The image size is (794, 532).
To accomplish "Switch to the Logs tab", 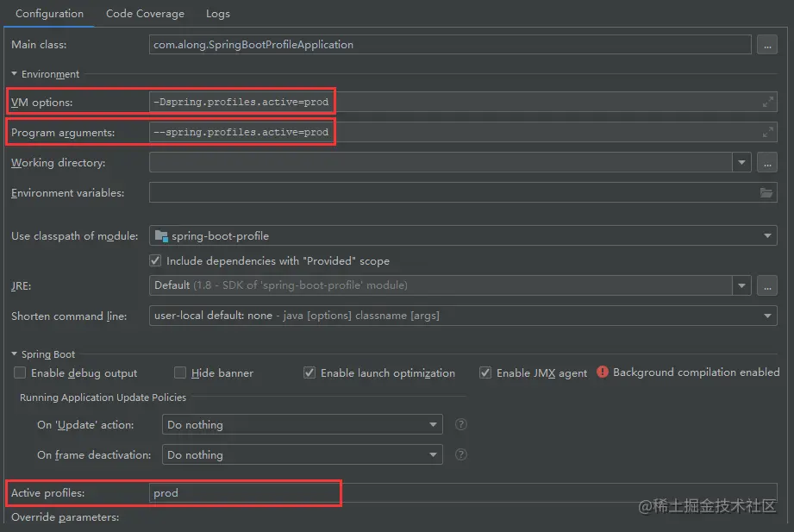I will pos(218,14).
